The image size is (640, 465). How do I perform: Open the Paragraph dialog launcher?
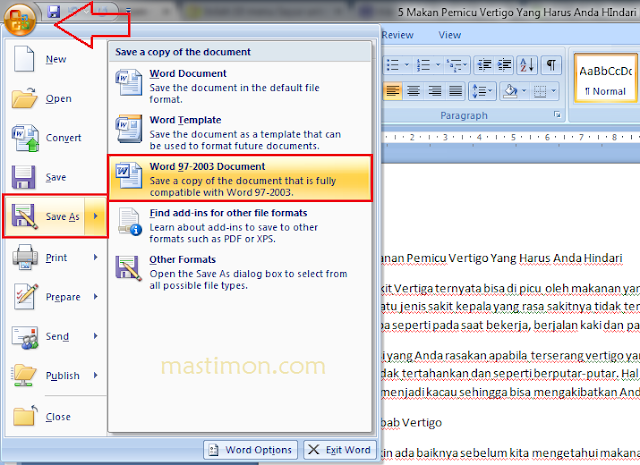coord(557,115)
